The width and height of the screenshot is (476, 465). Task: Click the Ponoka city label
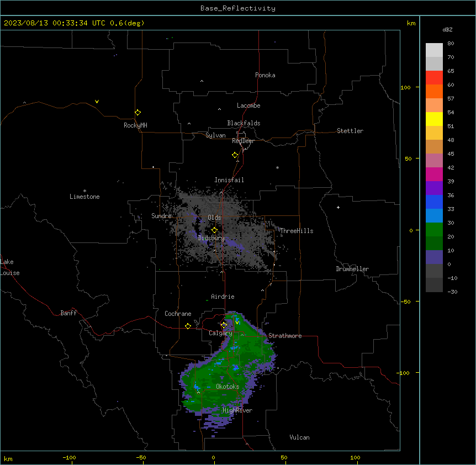[x=265, y=75]
